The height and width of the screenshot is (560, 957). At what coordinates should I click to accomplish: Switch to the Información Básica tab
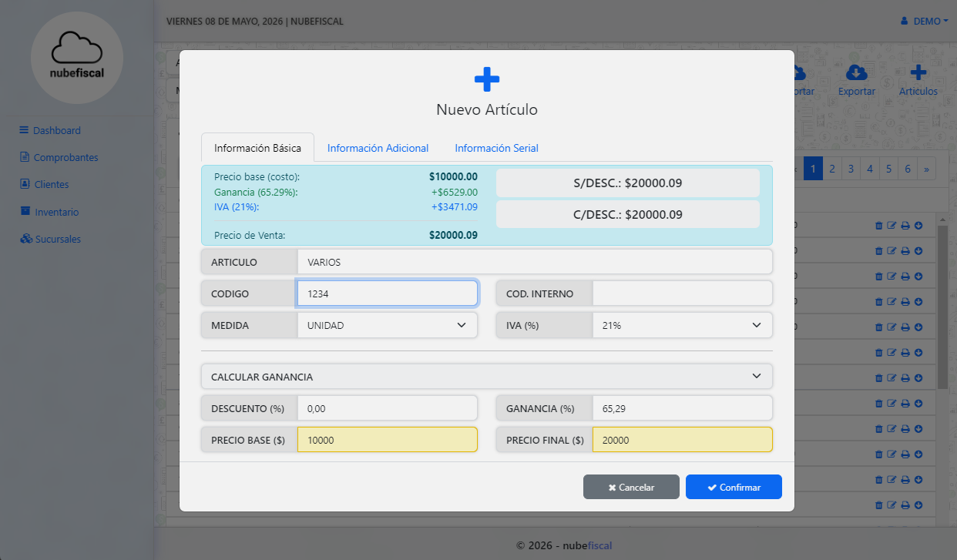tap(257, 148)
